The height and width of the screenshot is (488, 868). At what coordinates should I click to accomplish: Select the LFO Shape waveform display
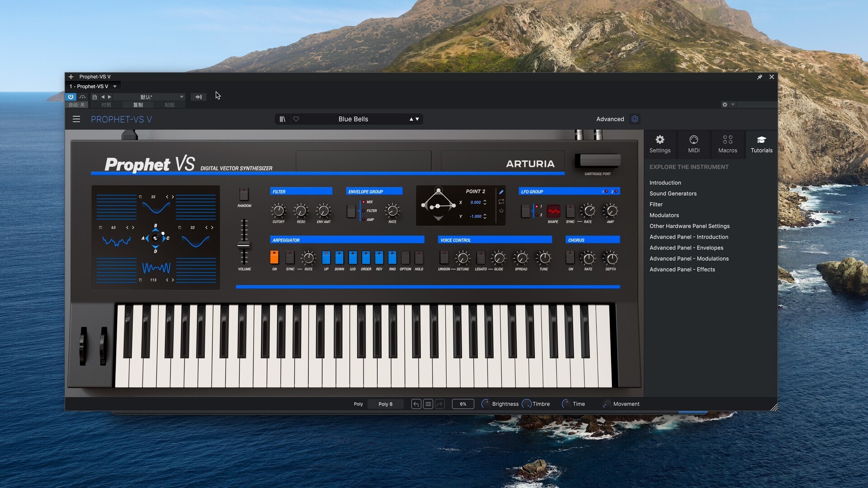coord(553,211)
